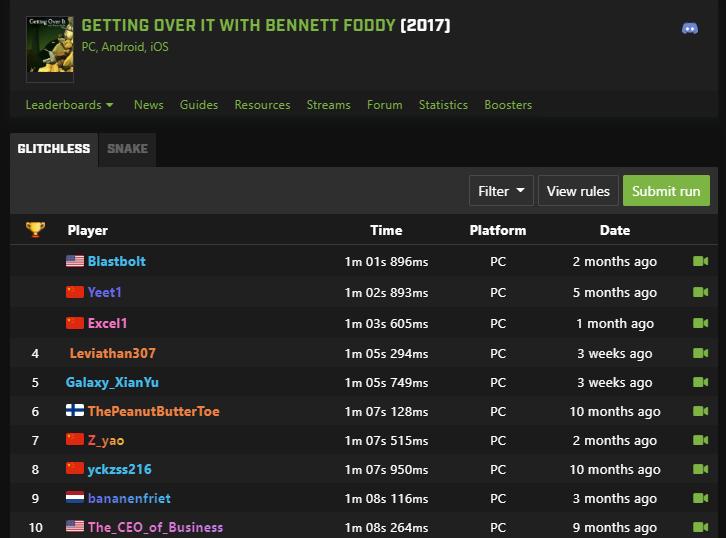Sort leaderboard by Time column header

point(386,230)
